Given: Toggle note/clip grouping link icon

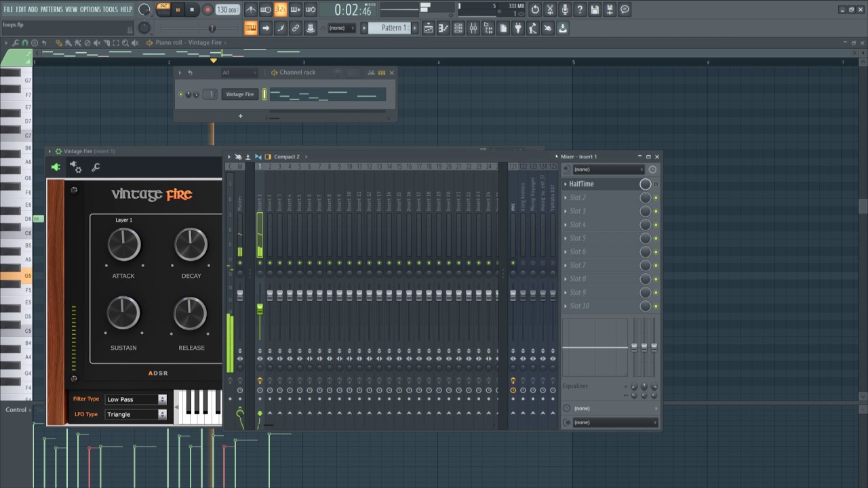Looking at the screenshot, I should point(296,28).
